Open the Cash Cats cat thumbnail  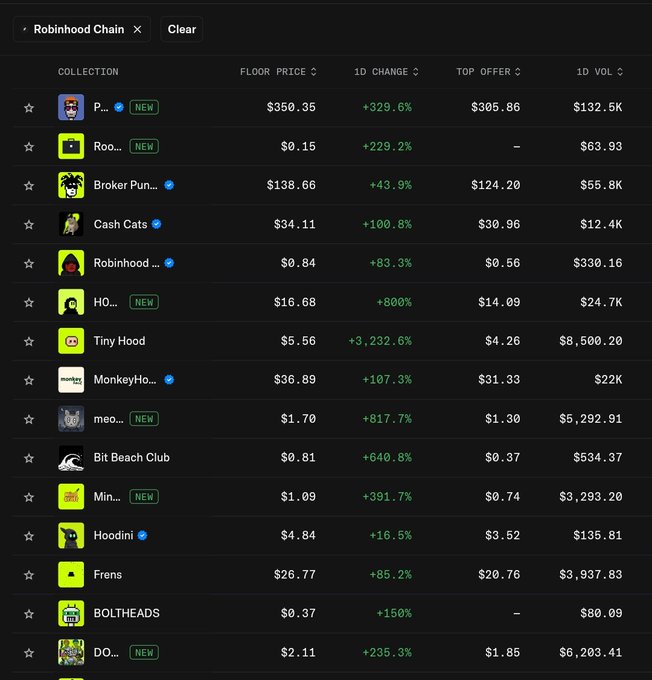[x=71, y=224]
